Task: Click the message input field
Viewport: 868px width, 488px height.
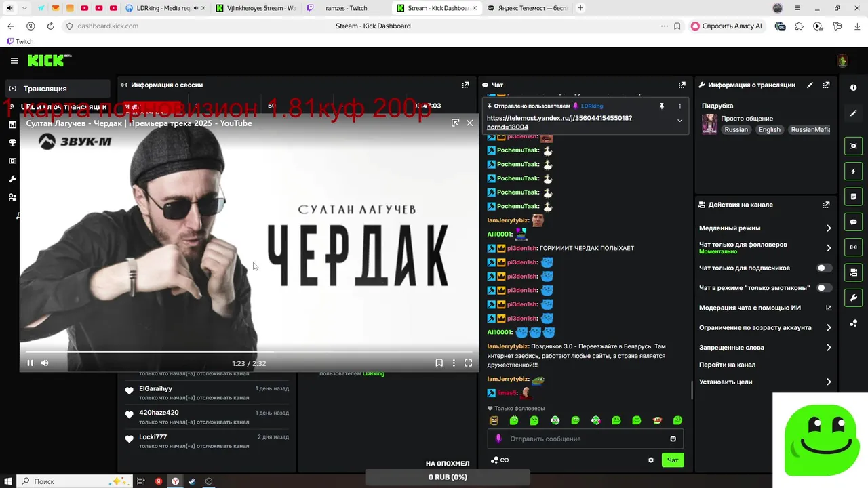Action: [x=585, y=439]
